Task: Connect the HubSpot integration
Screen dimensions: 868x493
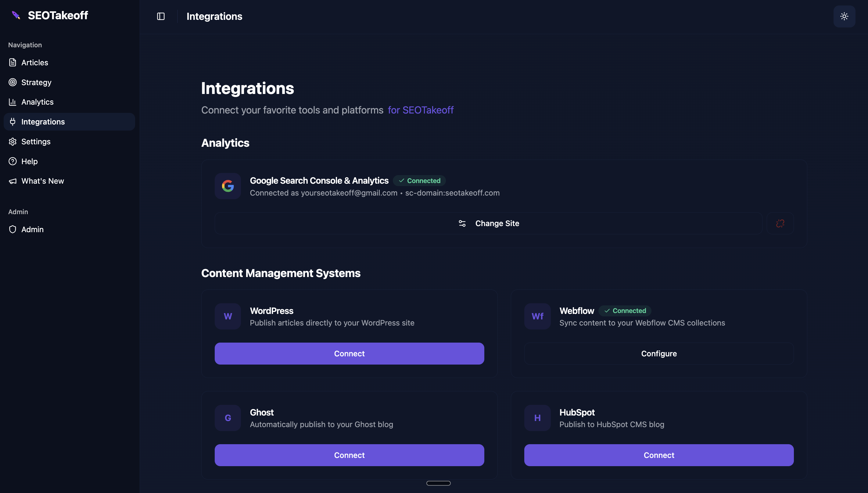Action: click(x=658, y=455)
